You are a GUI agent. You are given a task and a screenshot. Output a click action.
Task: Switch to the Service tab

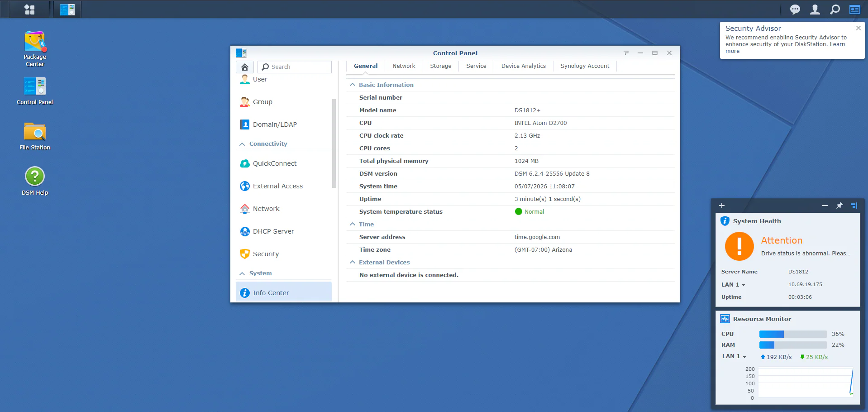476,66
